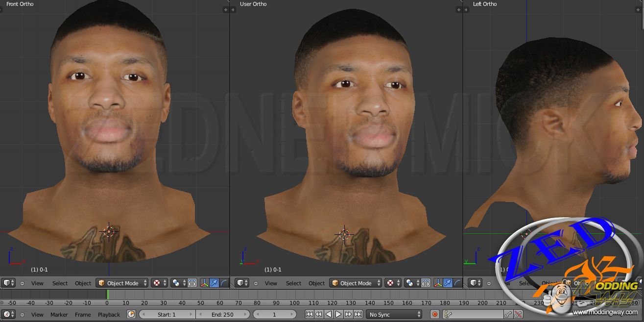
Task: Toggle use preview range clock icon
Action: click(131, 315)
